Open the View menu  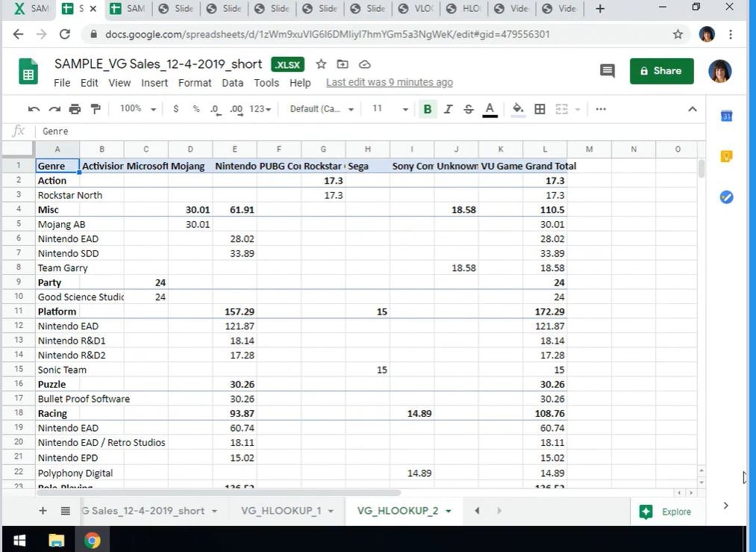click(x=119, y=83)
